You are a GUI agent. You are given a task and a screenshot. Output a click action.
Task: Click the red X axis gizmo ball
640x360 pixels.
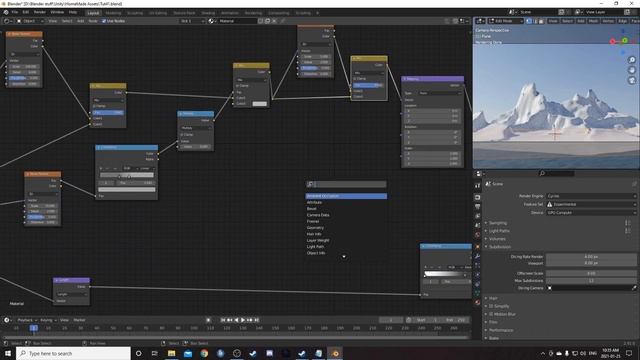[x=612, y=41]
